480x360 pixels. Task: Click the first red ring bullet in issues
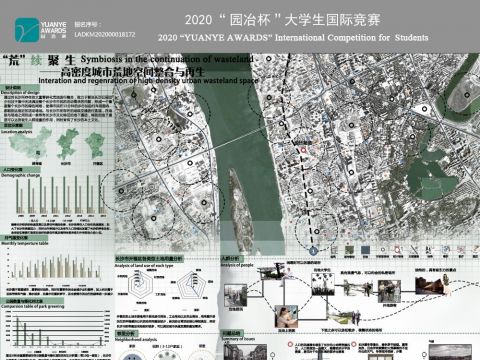pos(291,345)
